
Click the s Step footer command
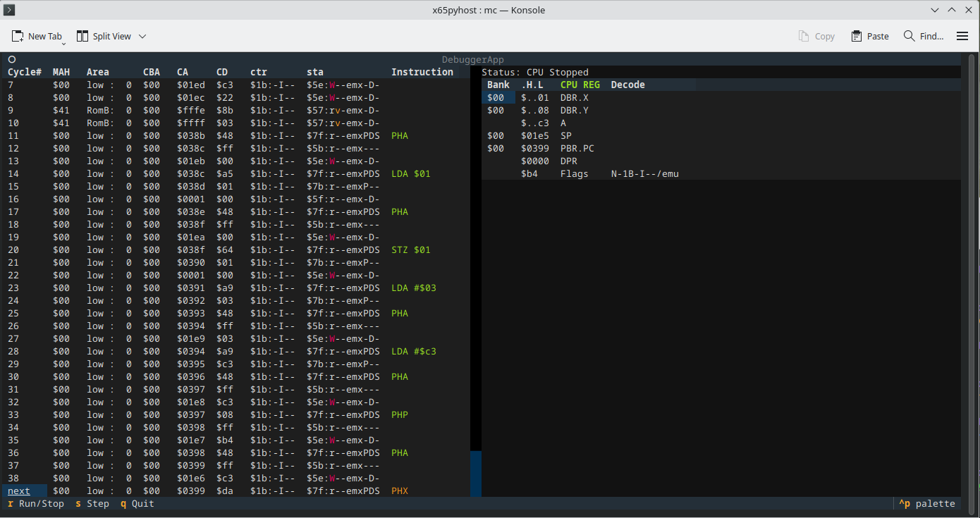(x=92, y=503)
